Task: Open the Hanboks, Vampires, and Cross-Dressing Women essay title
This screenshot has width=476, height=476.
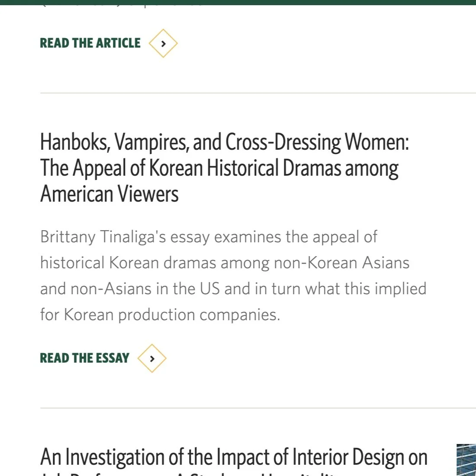Action: pos(224,168)
